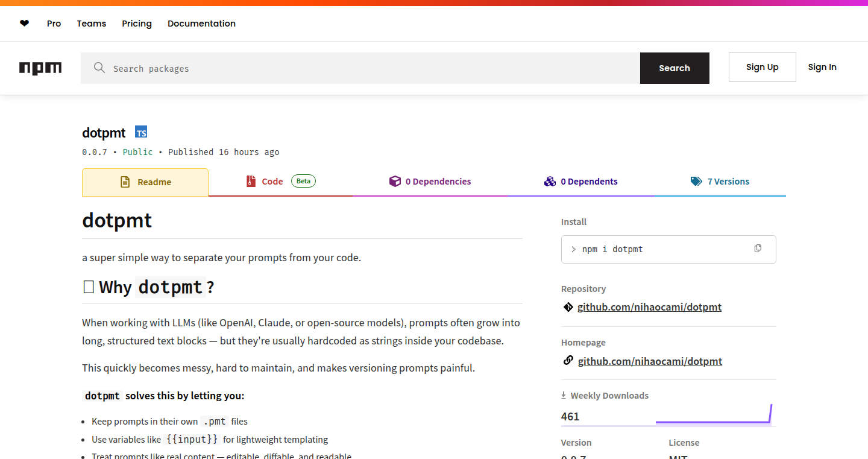Click the black Search button
Viewport: 868px width, 459px height.
[675, 68]
